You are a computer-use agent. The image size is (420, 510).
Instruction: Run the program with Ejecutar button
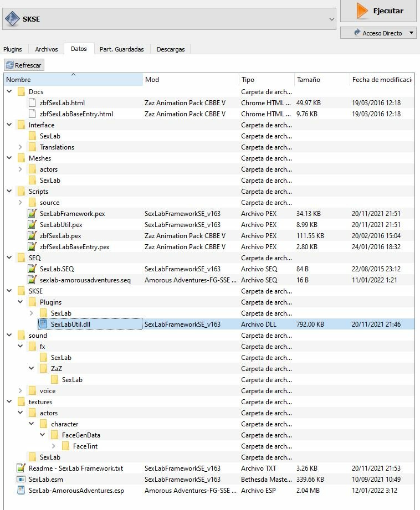(x=378, y=11)
